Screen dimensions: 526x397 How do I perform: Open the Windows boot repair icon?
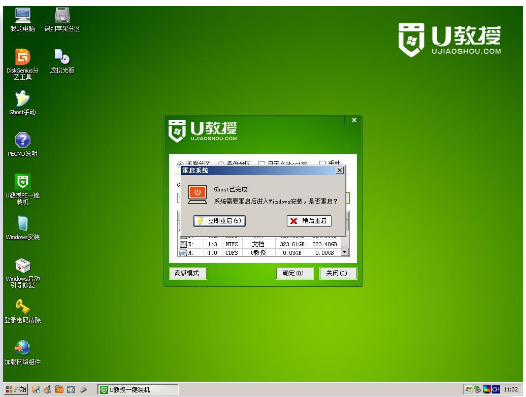22,272
